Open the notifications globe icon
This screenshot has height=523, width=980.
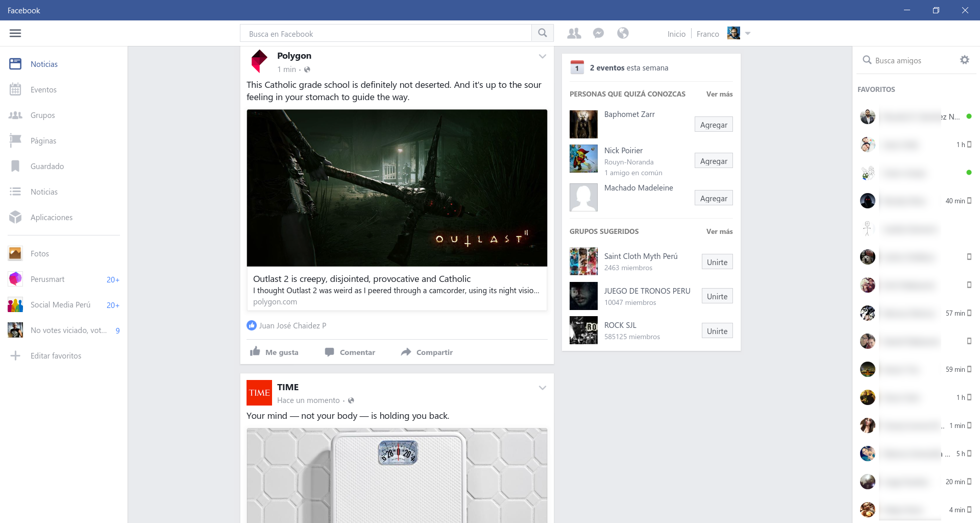pyautogui.click(x=623, y=33)
